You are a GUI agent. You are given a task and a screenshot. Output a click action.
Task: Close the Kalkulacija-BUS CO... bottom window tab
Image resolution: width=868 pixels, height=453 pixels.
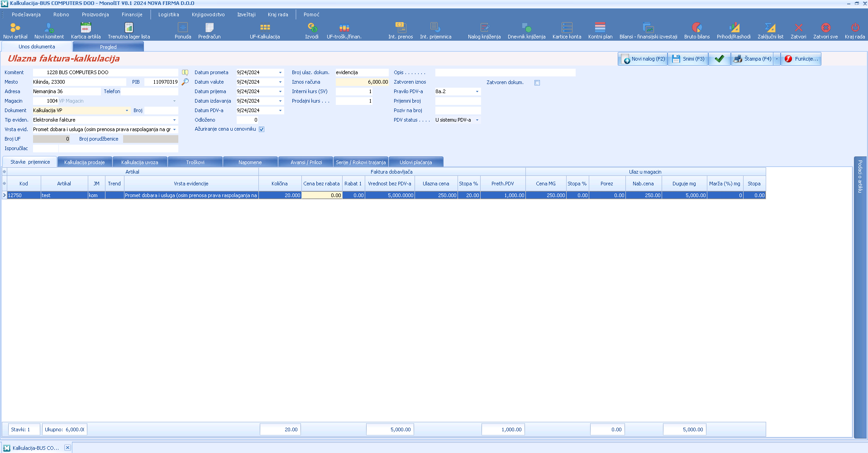click(x=67, y=448)
